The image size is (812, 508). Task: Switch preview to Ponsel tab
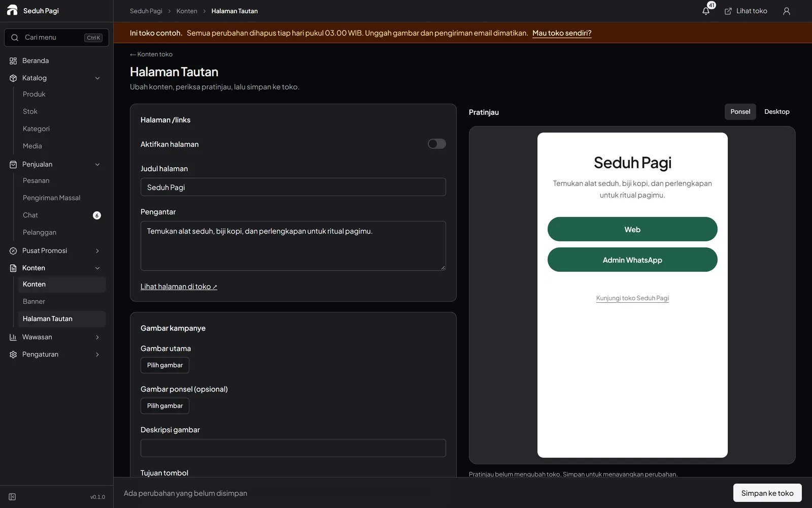click(740, 112)
